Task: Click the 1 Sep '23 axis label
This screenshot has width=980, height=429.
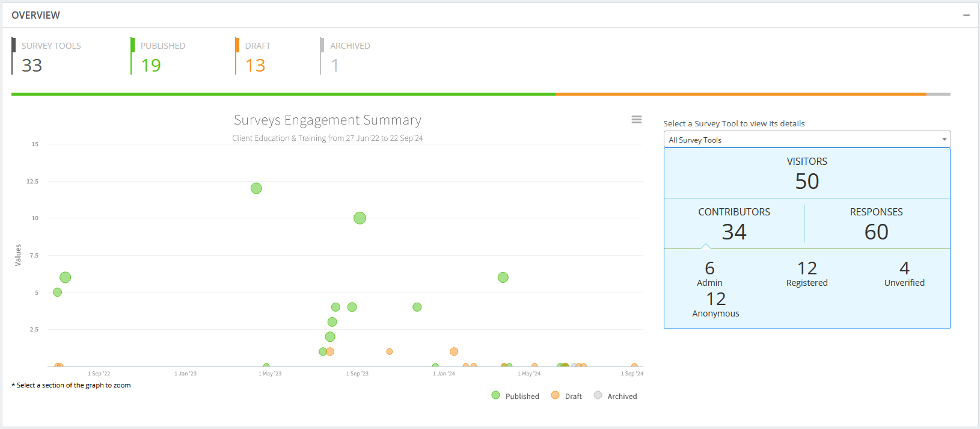Action: [x=357, y=374]
